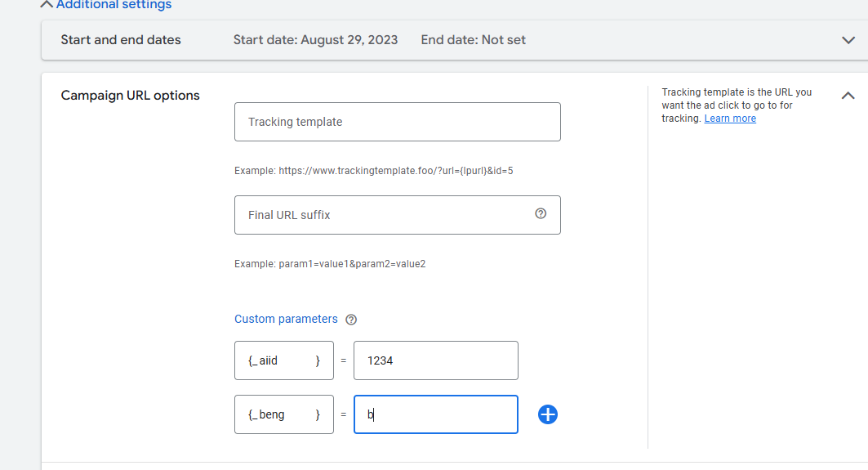Click the tracking template example URL text
The height and width of the screenshot is (470, 868).
(373, 171)
